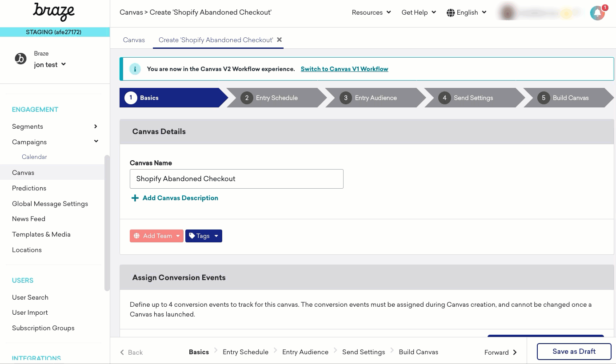This screenshot has height=364, width=616.
Task: Select the Create 'Shopify Abandoned Checkout' tab
Action: pyautogui.click(x=216, y=40)
